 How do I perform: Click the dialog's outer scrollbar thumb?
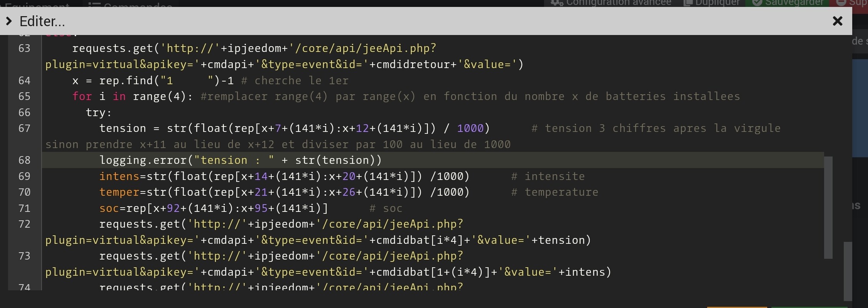848,271
